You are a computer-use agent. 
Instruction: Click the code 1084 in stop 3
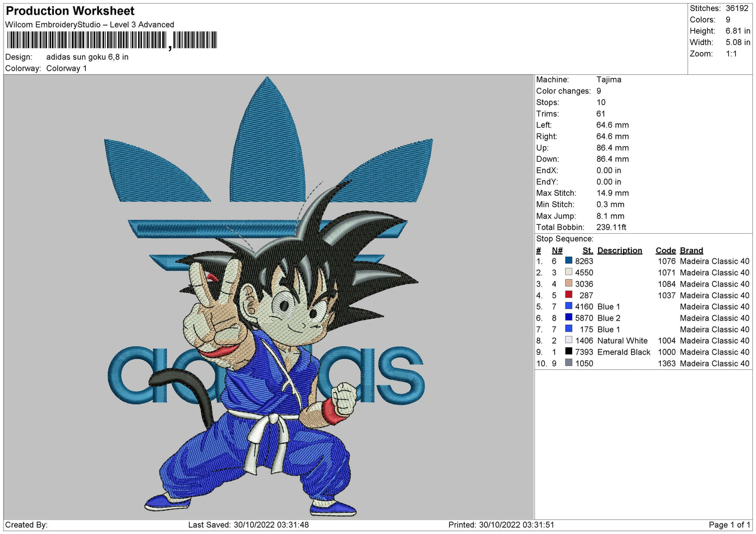pos(667,284)
